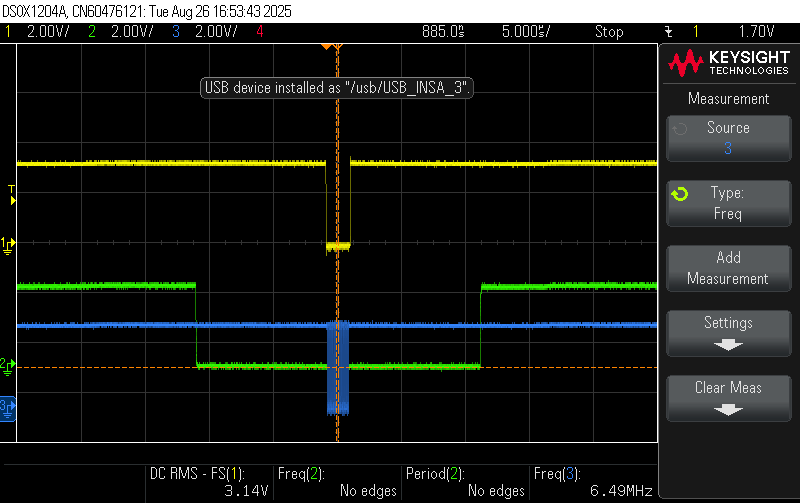Click the Keysight Technologies logo
The width and height of the screenshot is (800, 503).
pos(728,65)
